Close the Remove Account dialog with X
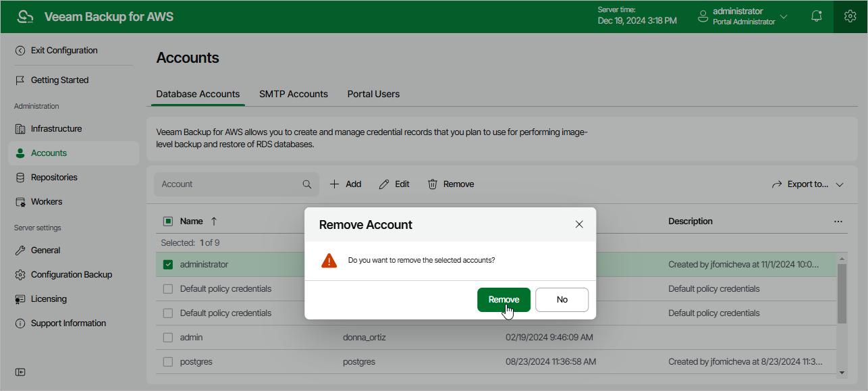868x391 pixels. [579, 224]
